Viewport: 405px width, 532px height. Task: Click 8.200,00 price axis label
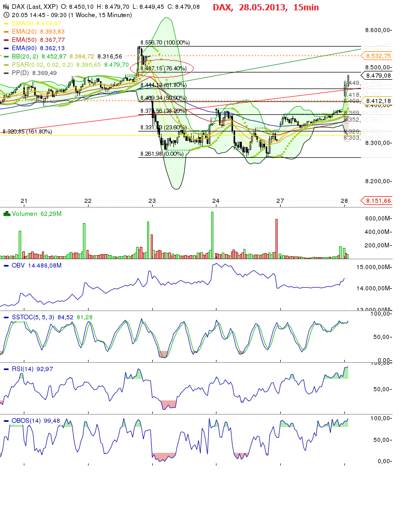pos(378,181)
